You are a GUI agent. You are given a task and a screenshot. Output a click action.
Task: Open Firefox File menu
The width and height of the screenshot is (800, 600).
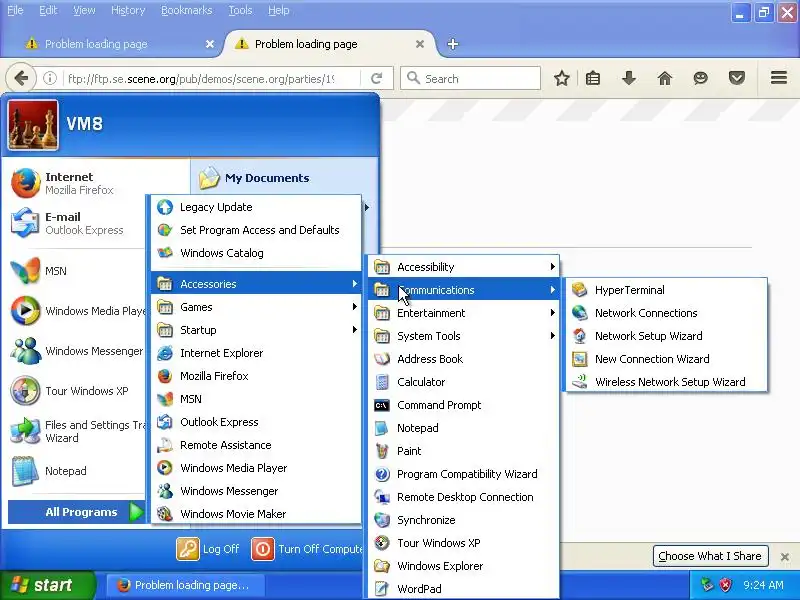click(15, 10)
